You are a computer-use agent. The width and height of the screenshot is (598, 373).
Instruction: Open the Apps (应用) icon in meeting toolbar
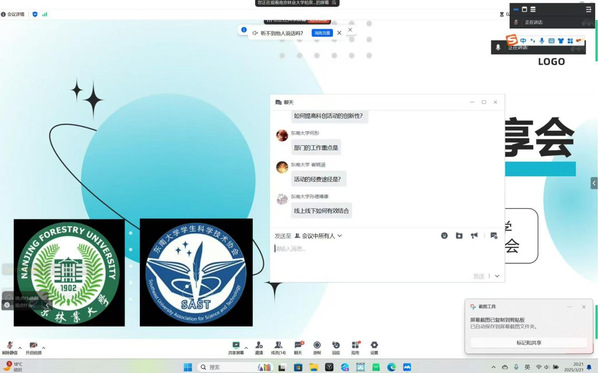tap(355, 347)
